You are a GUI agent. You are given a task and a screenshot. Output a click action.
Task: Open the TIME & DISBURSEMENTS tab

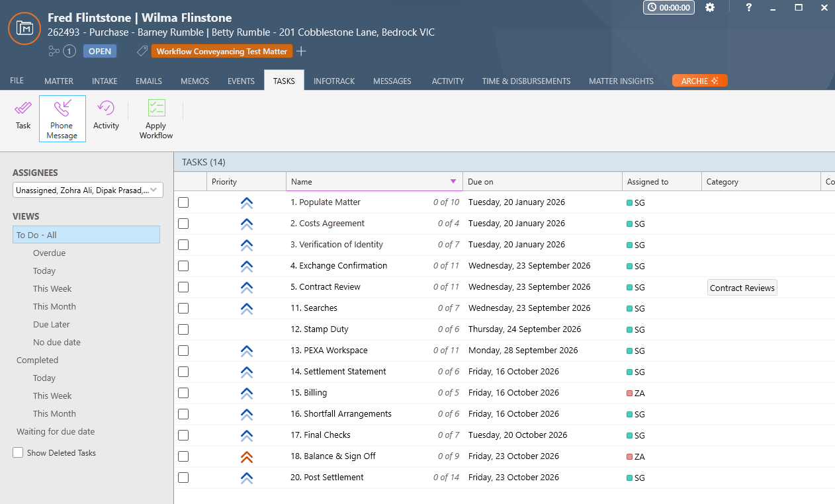(x=526, y=81)
